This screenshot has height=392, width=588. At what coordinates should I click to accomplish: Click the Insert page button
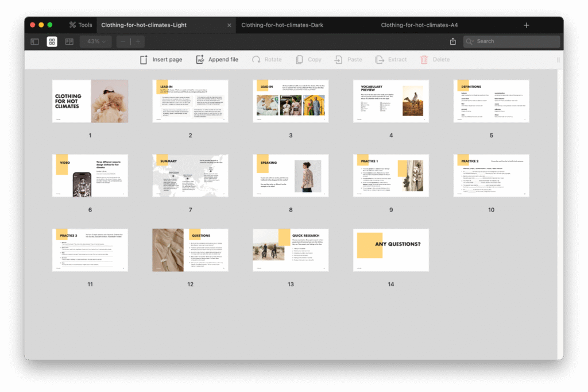click(x=161, y=60)
